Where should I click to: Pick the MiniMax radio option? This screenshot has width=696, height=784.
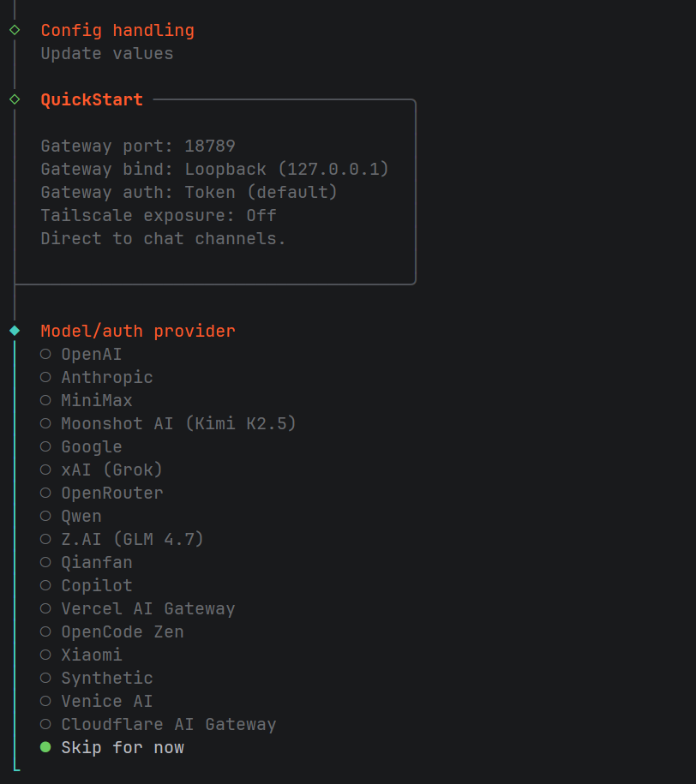pyautogui.click(x=86, y=400)
